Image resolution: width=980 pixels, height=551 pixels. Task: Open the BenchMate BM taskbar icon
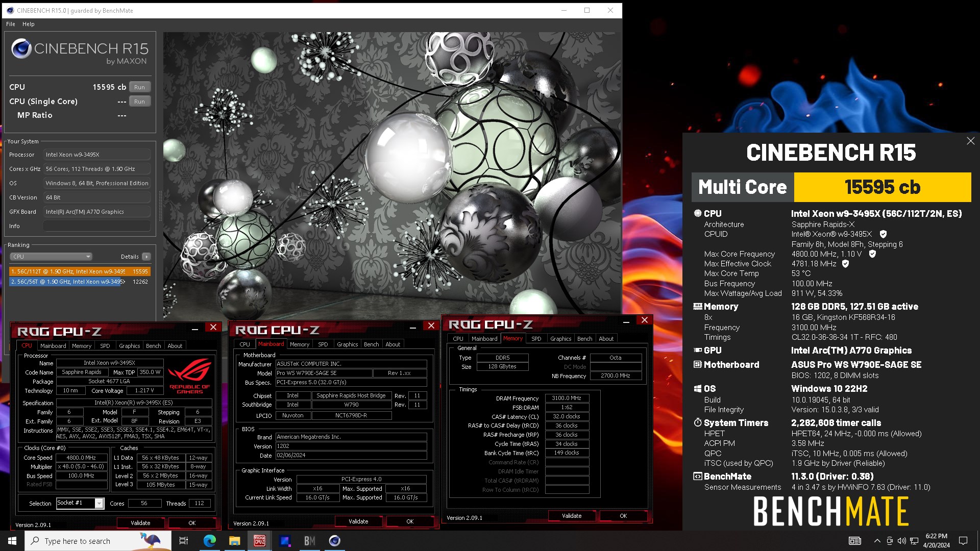[x=309, y=541]
